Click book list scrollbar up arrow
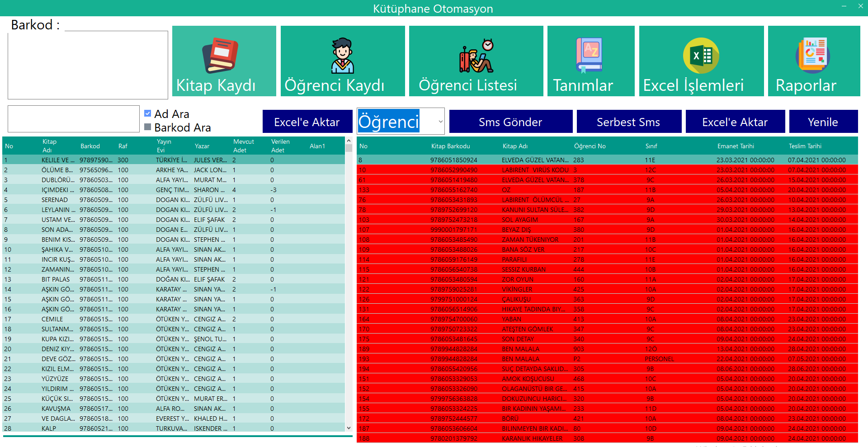This screenshot has width=868, height=447. coord(349,141)
